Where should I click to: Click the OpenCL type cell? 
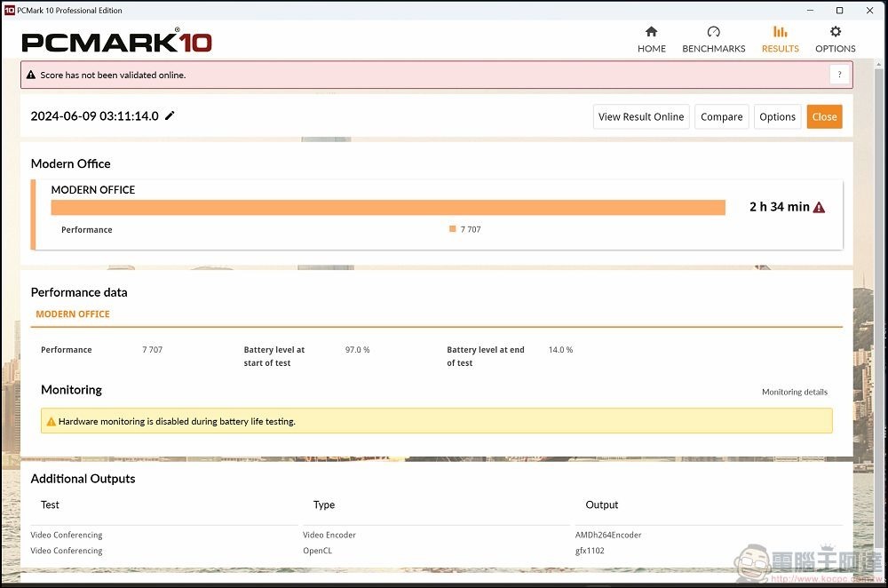pos(317,551)
